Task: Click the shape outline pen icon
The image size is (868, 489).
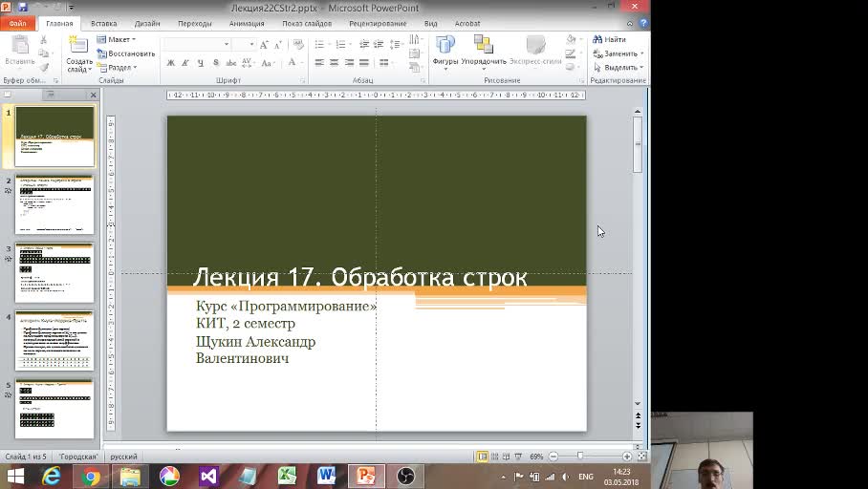Action: tap(572, 53)
